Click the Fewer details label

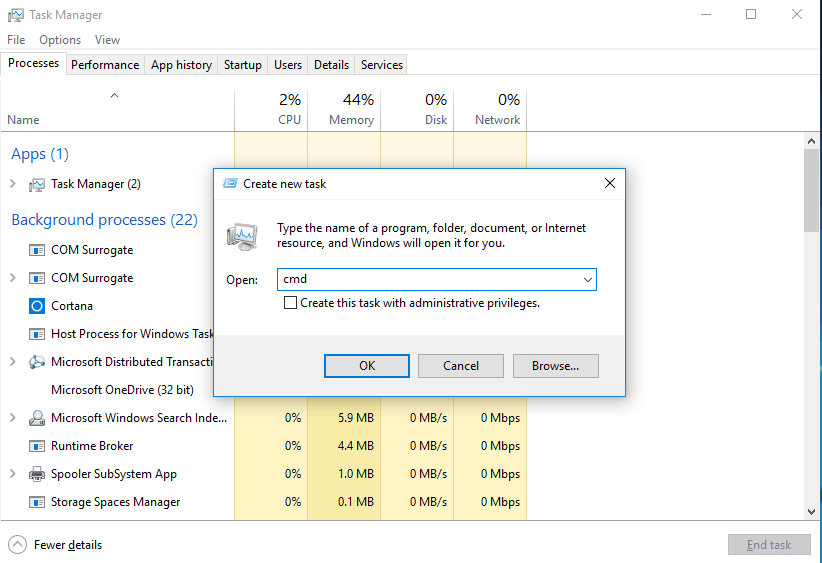tap(68, 545)
